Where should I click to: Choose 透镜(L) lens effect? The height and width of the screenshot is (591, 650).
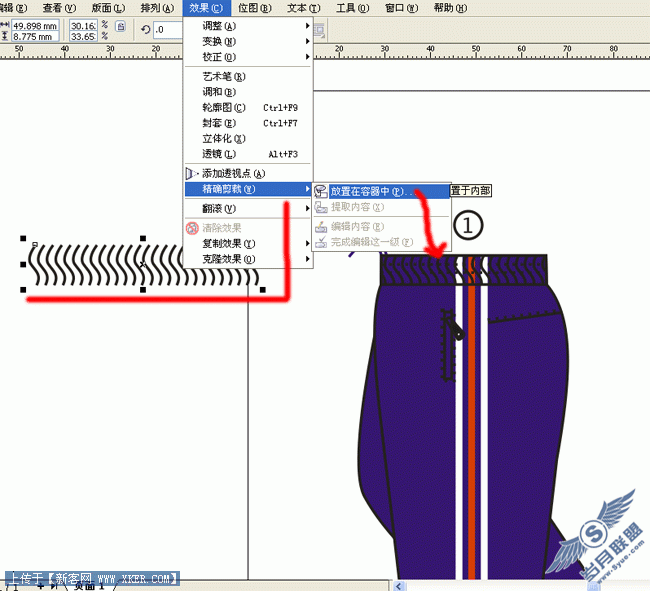coord(248,154)
